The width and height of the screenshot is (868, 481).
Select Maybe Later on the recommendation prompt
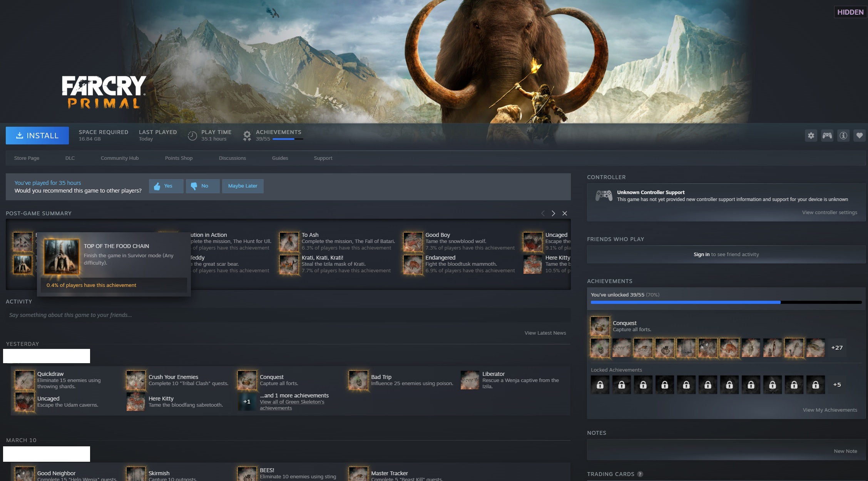tap(243, 186)
